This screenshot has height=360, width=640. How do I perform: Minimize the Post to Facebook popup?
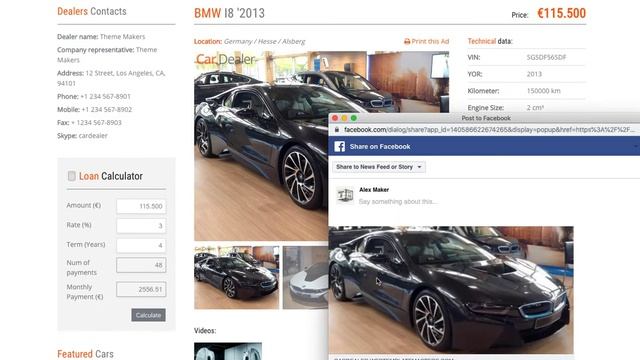(344, 118)
